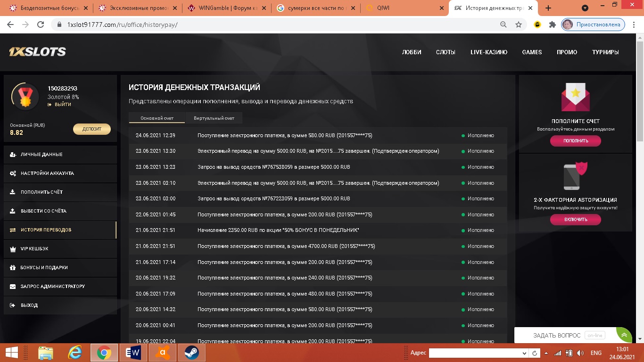
Task: Click the browser URL address bar
Action: (x=278, y=25)
